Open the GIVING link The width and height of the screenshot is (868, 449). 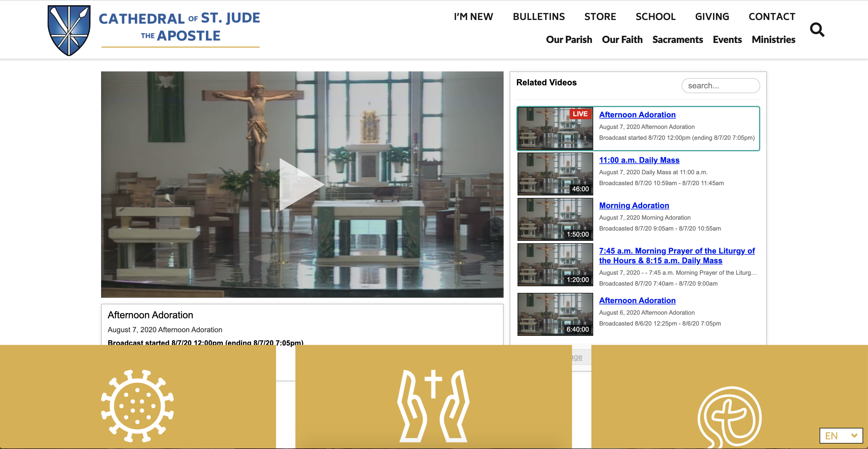click(x=712, y=17)
